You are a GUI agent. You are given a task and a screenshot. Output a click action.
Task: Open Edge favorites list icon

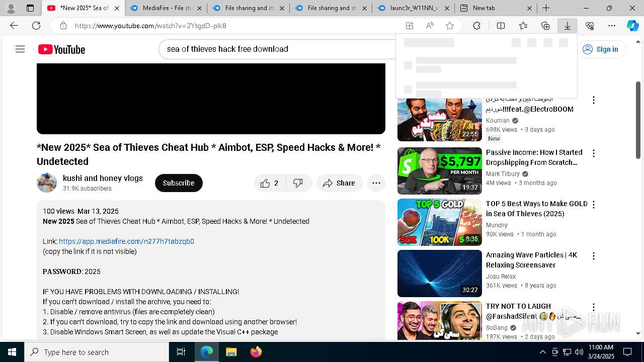click(523, 26)
